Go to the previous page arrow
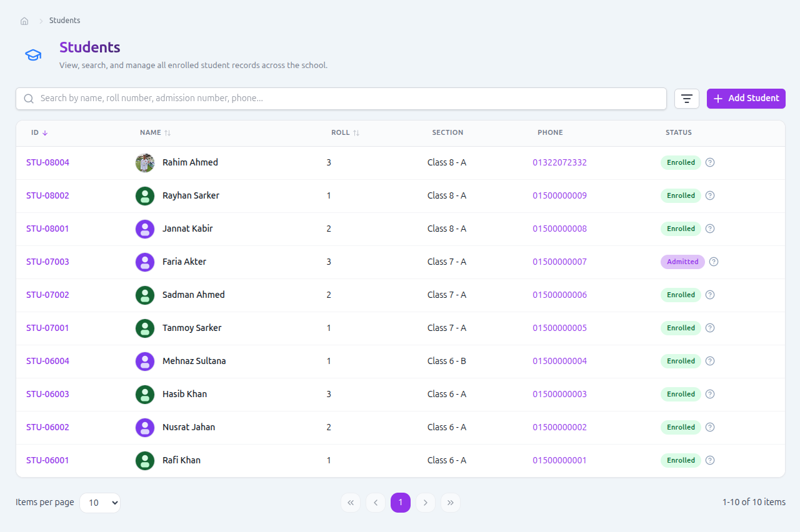 [x=376, y=503]
